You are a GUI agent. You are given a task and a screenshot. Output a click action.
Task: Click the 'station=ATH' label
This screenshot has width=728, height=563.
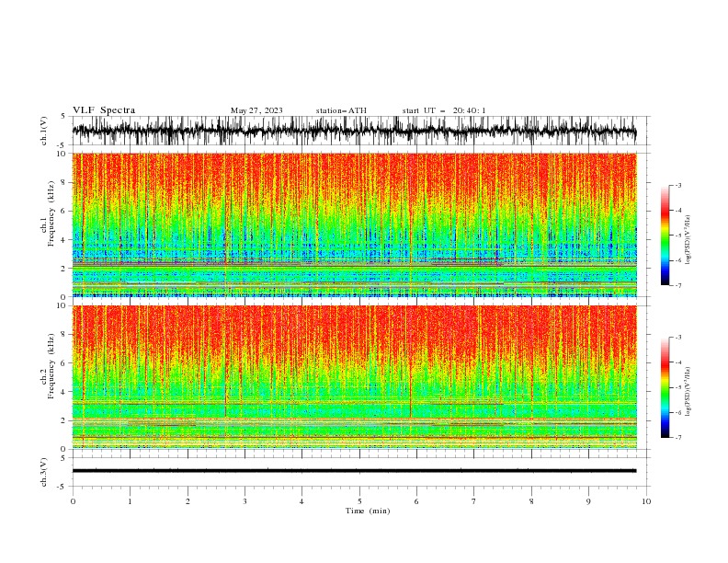[x=341, y=110]
